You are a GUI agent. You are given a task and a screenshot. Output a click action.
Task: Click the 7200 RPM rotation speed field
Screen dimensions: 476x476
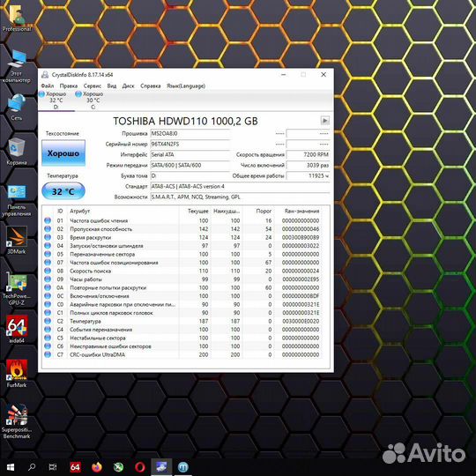click(x=308, y=155)
